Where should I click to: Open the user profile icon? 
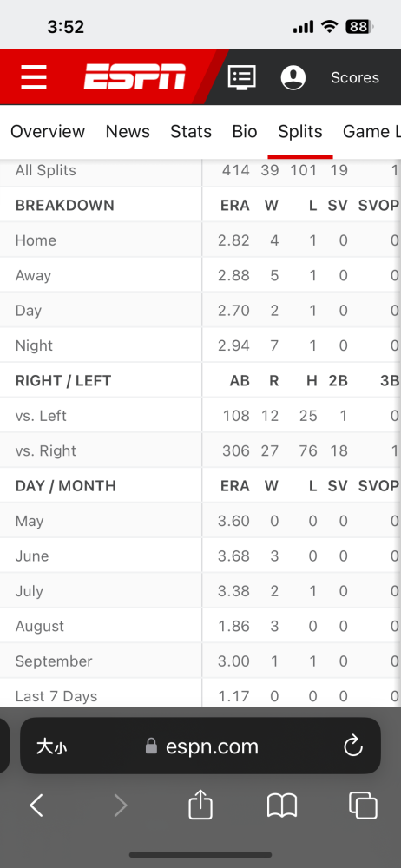pyautogui.click(x=293, y=77)
